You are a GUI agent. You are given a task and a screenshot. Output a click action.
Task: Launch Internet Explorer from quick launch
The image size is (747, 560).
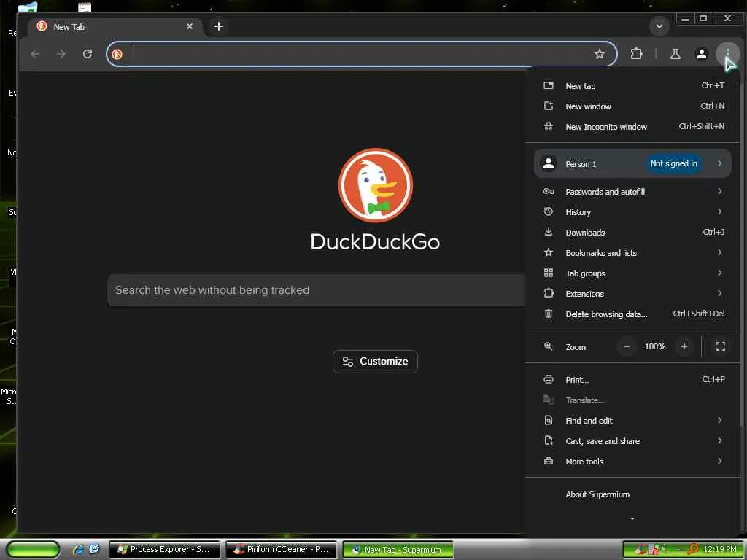point(79,549)
